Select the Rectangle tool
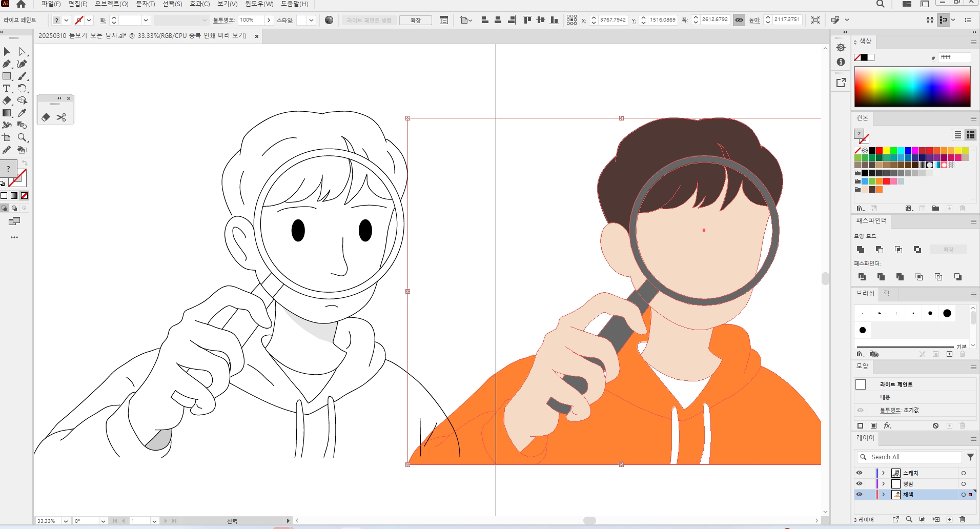980x529 pixels. pyautogui.click(x=7, y=76)
